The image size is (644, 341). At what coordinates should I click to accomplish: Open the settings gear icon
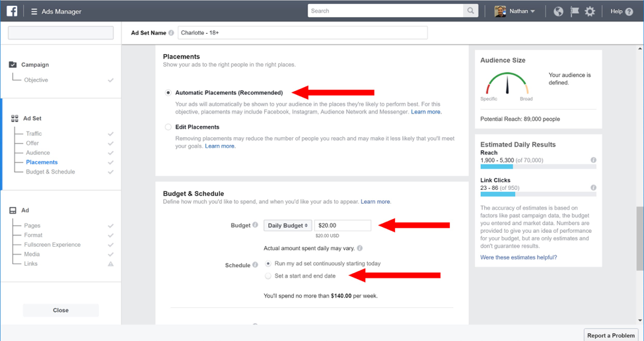pos(590,11)
